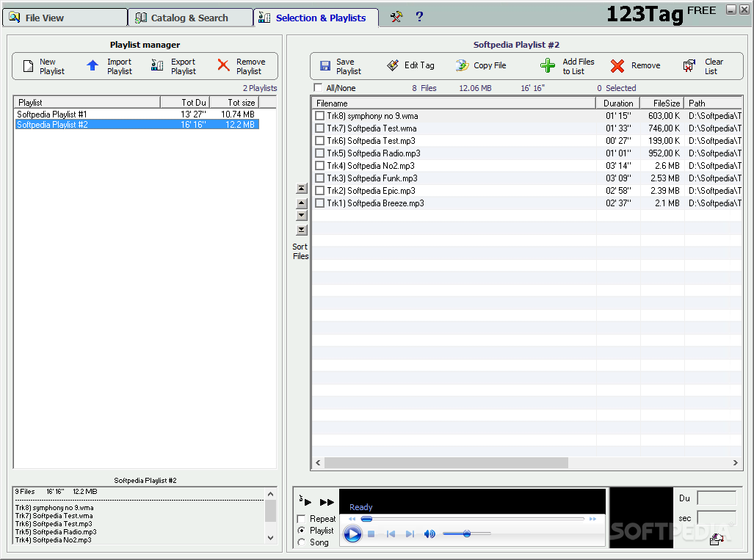Viewport: 754px width, 560px height.
Task: Mute audio with the speaker icon
Action: coord(429,534)
